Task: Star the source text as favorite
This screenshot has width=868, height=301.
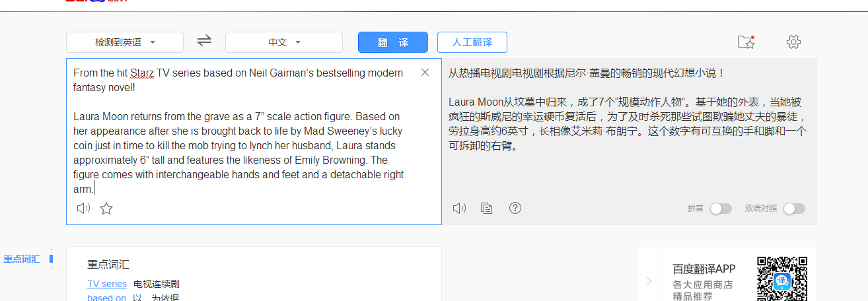Action: tap(106, 209)
